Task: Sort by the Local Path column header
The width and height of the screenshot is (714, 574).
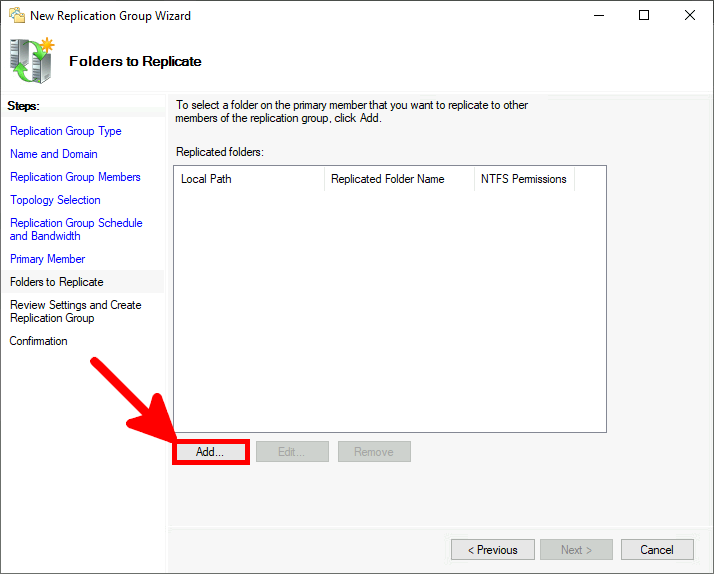Action: [x=249, y=179]
